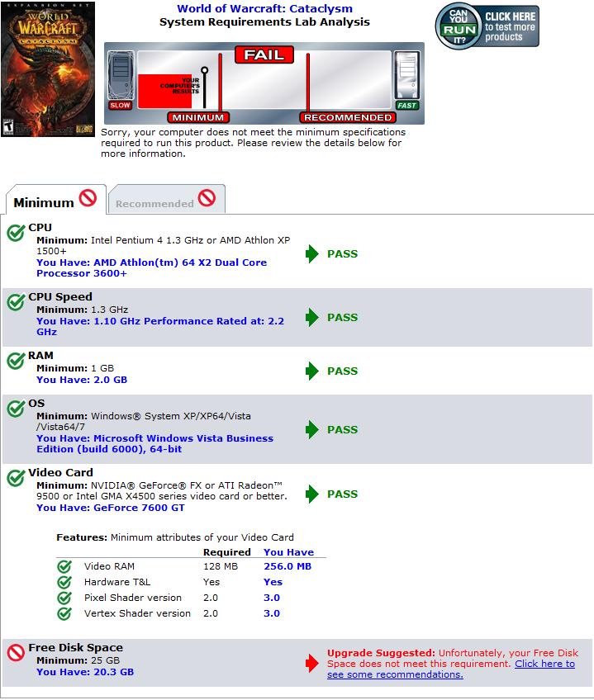Click the Free Disk Space heading
This screenshot has width=594, height=700.
[x=75, y=648]
